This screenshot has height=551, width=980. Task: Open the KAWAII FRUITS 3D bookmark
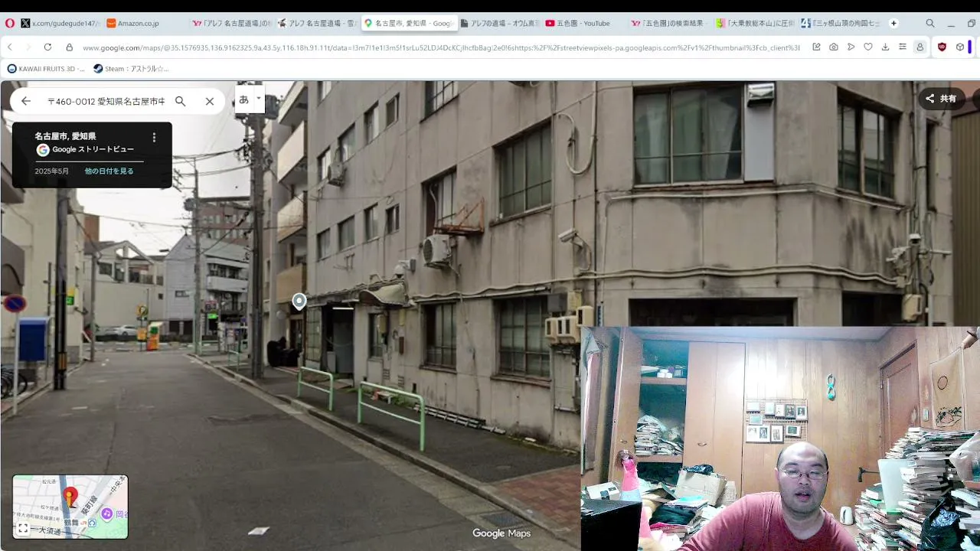pyautogui.click(x=47, y=69)
